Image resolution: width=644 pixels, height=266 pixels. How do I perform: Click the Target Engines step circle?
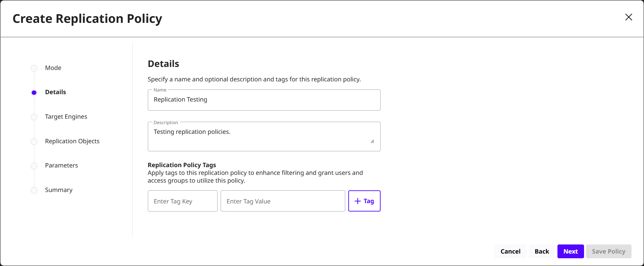34,117
